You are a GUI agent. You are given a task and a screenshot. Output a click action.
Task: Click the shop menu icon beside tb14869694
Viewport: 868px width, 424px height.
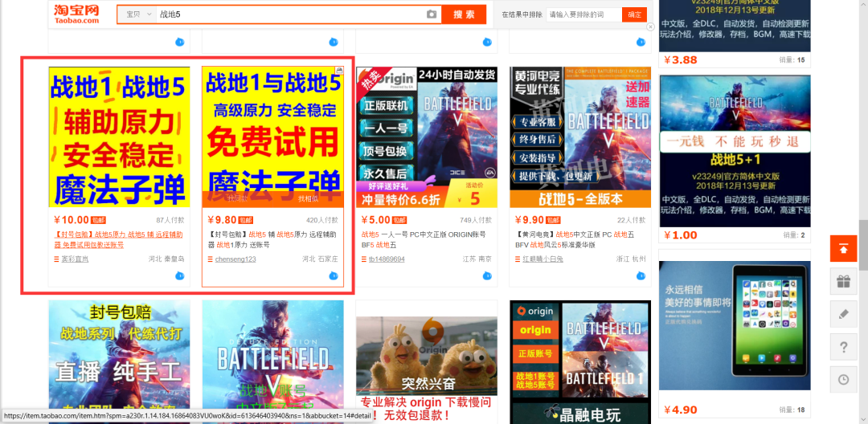click(x=364, y=259)
